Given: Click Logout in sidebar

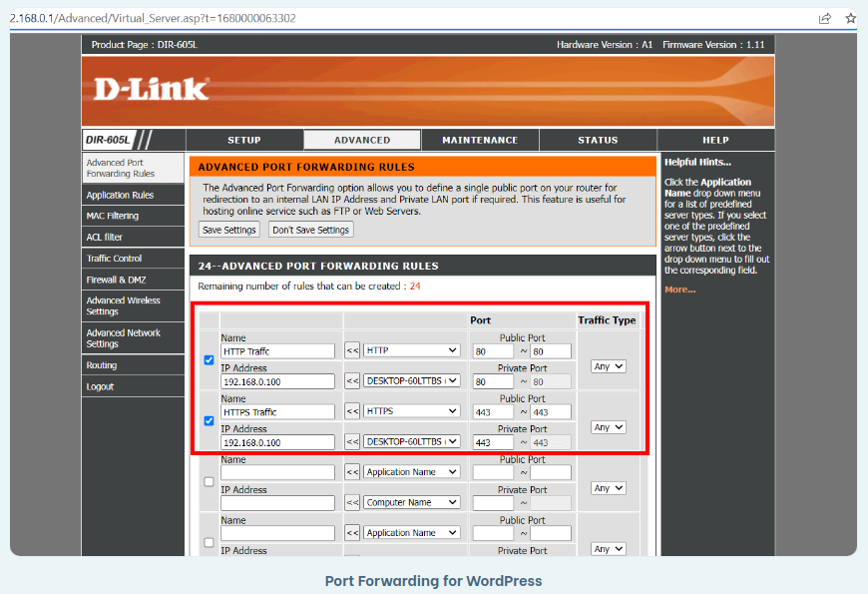Looking at the screenshot, I should coord(133,386).
